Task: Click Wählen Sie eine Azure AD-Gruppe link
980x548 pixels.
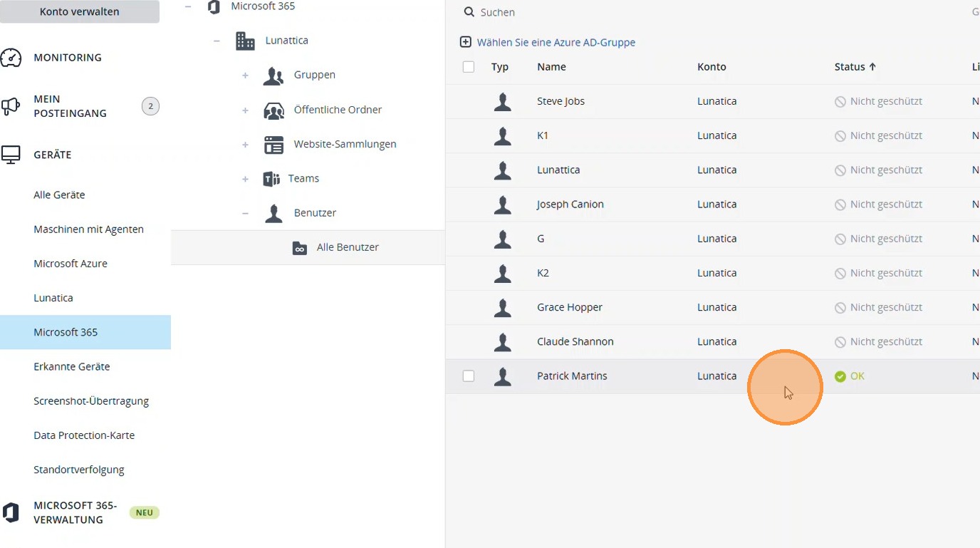Action: click(556, 42)
